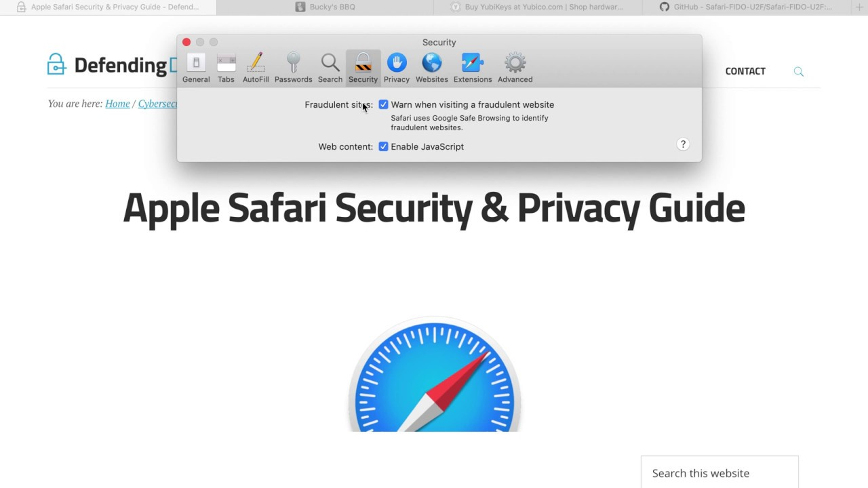Click the help question mark button
868x488 pixels.
click(x=683, y=144)
